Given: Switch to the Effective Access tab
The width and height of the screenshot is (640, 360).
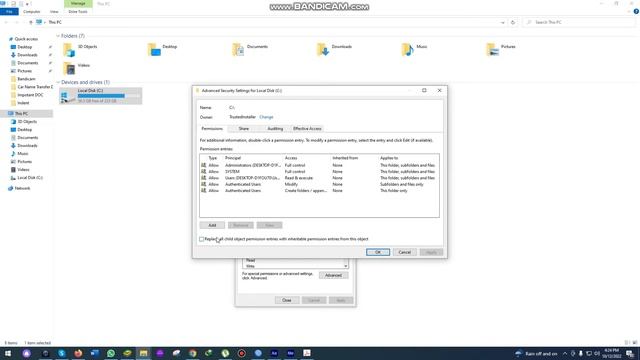Looking at the screenshot, I should pos(307,129).
